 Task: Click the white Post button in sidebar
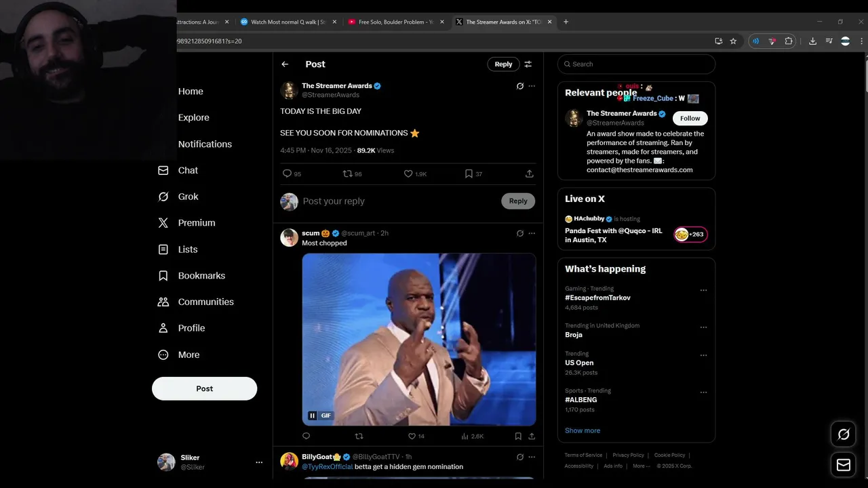(x=204, y=388)
